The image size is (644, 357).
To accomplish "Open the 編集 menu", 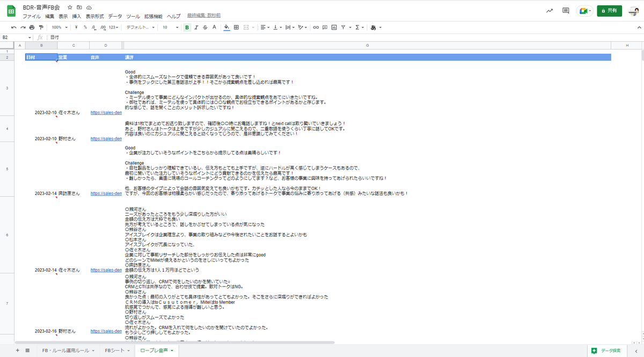I will [x=50, y=17].
